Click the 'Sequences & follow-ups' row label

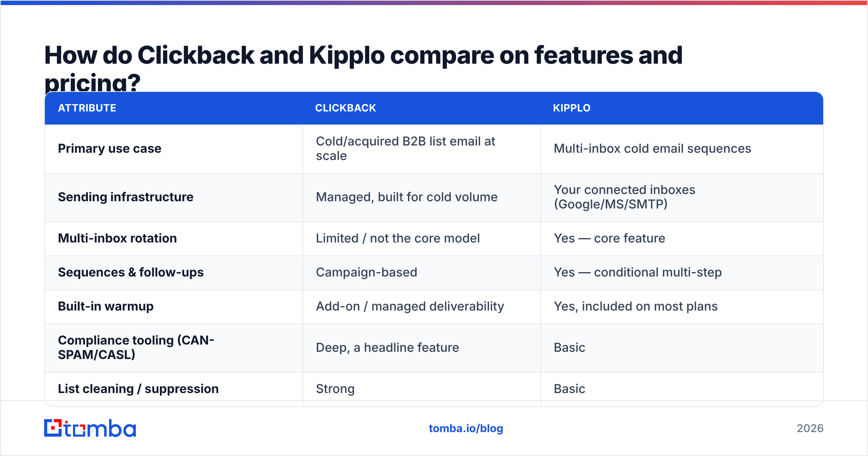click(x=131, y=272)
